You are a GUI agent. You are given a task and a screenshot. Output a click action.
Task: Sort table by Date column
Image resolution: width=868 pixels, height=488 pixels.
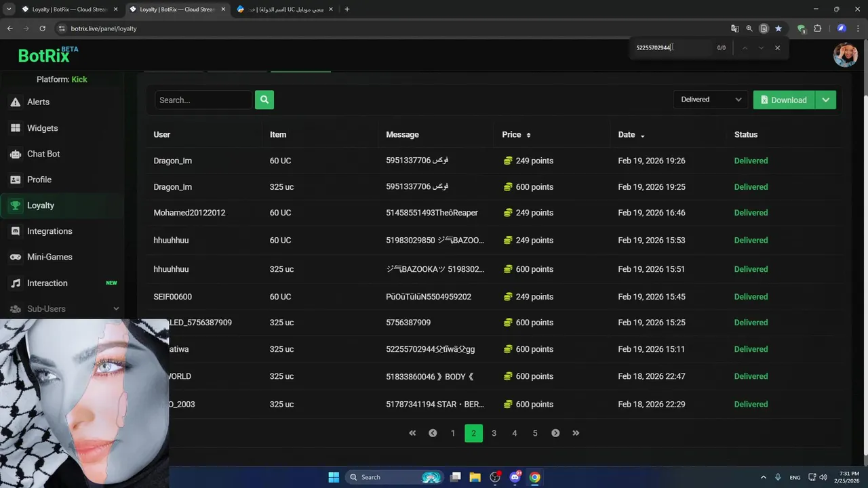(631, 135)
